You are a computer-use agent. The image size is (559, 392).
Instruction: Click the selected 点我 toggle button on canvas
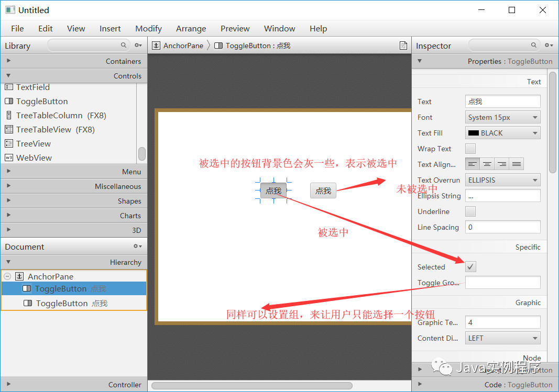(x=273, y=191)
